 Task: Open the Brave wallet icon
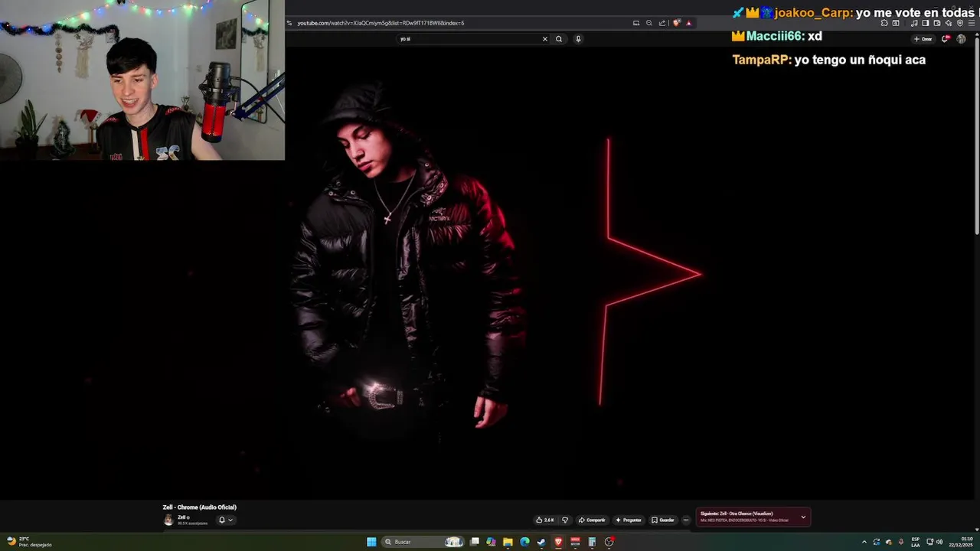(937, 23)
